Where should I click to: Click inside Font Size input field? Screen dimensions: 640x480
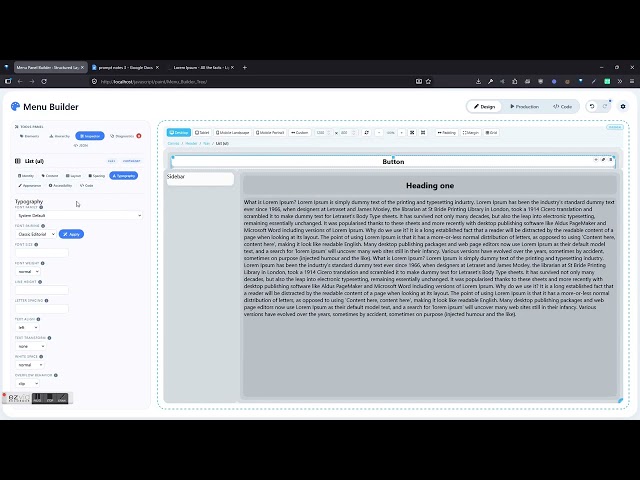tap(42, 253)
